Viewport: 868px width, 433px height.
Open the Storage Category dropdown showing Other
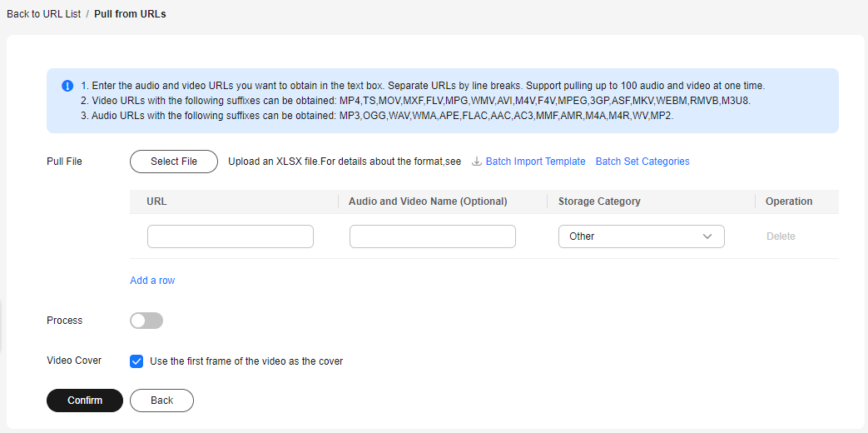coord(642,236)
